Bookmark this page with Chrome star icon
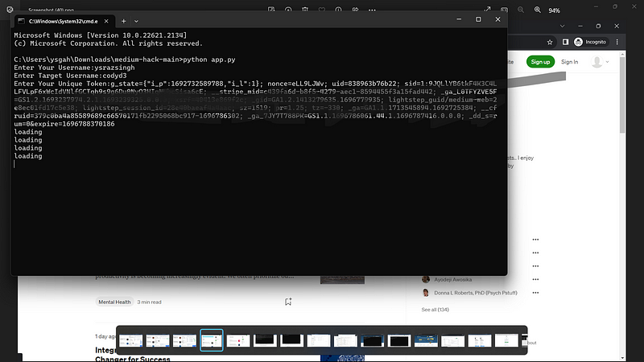 click(x=550, y=42)
